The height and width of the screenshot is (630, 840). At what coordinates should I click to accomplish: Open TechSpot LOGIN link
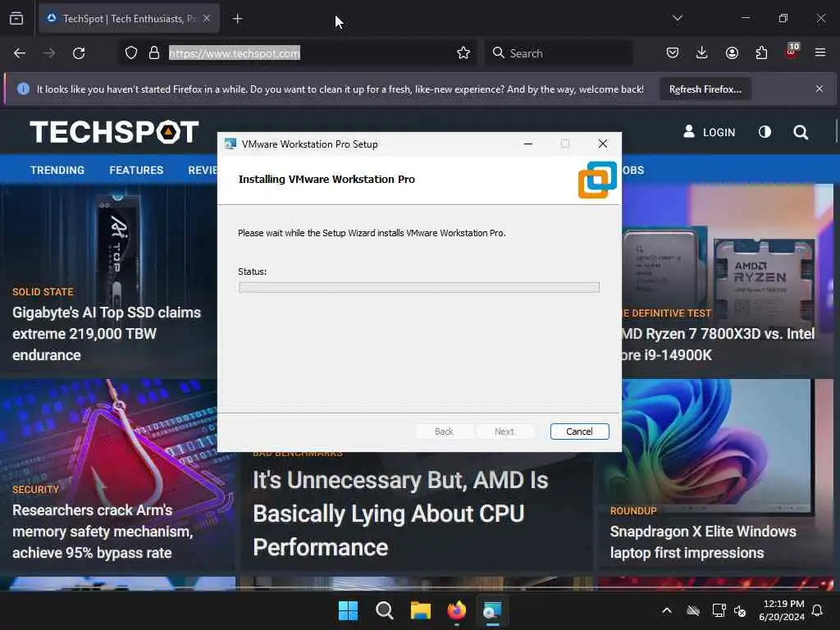[709, 132]
